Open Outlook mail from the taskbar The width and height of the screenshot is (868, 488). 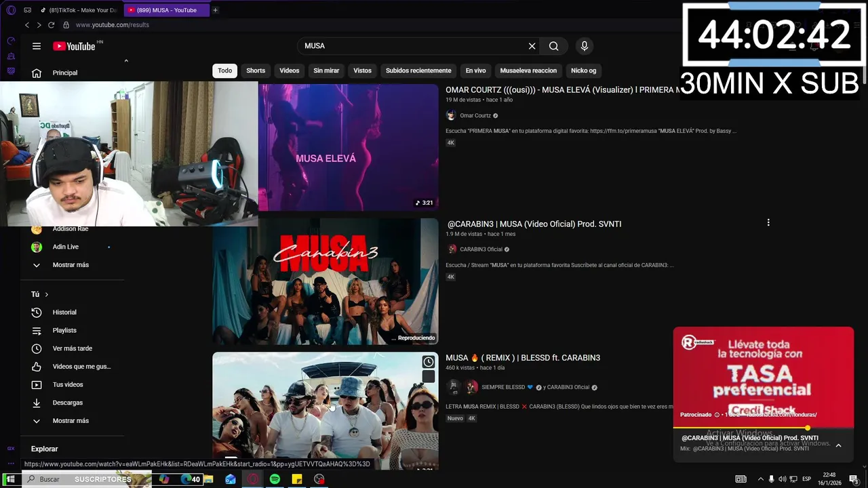231,479
